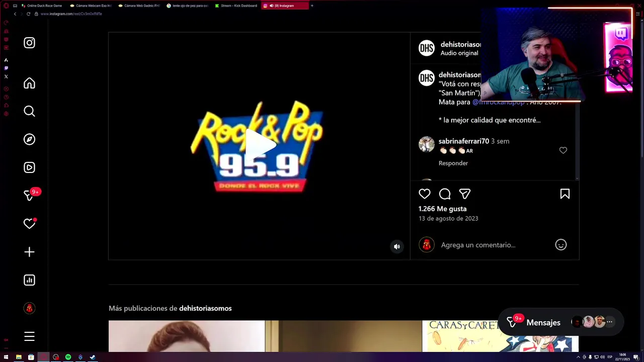Open sidebar Messages with 9+ badge
Screen dimensions: 644x362
click(30, 195)
